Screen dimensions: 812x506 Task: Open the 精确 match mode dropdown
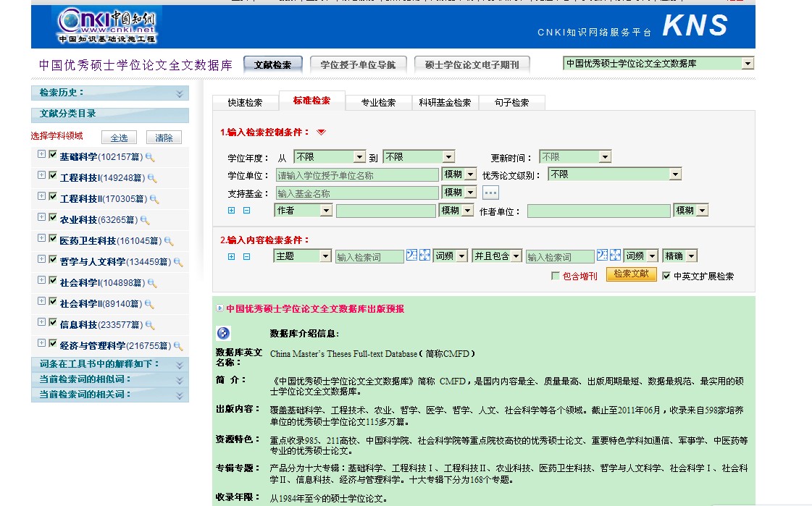pyautogui.click(x=680, y=256)
